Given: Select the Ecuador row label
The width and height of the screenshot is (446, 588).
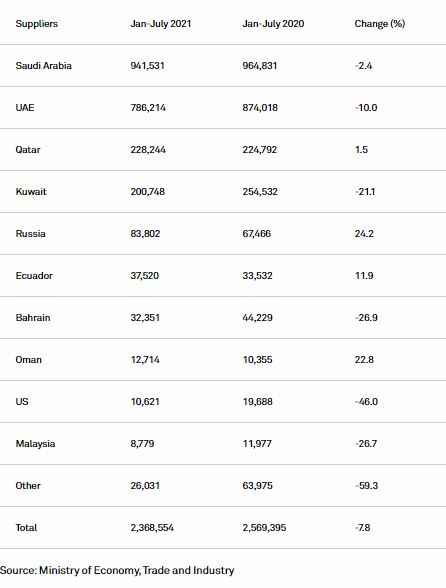Looking at the screenshot, I should tap(34, 276).
